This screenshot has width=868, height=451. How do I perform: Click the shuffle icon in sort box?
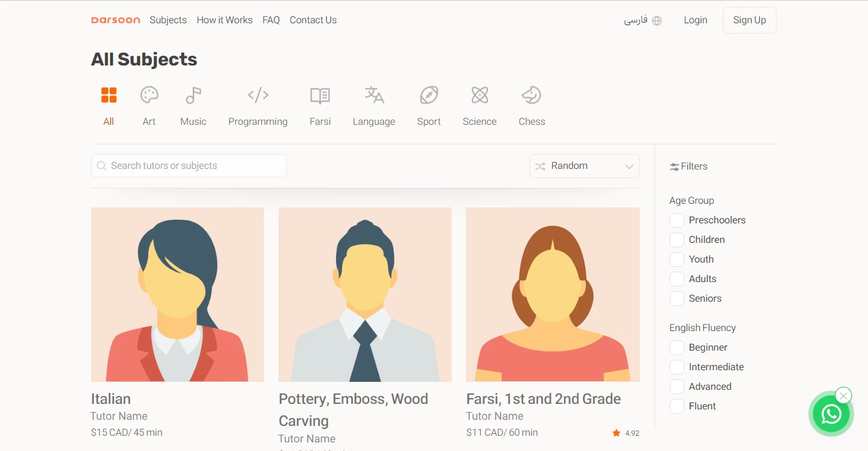point(540,166)
